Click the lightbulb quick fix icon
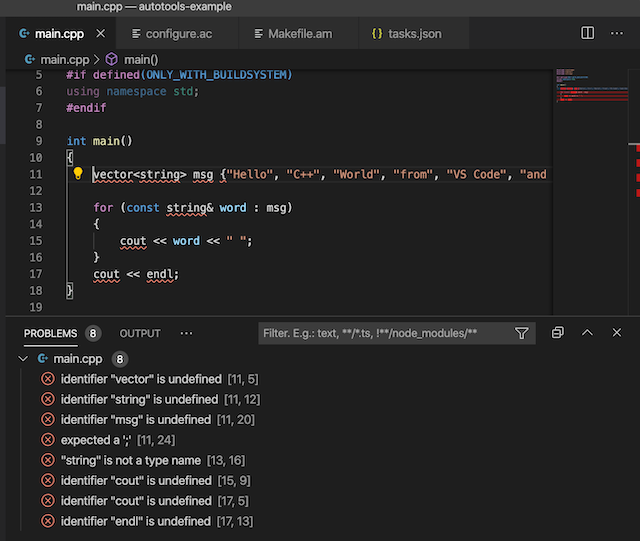 78,174
